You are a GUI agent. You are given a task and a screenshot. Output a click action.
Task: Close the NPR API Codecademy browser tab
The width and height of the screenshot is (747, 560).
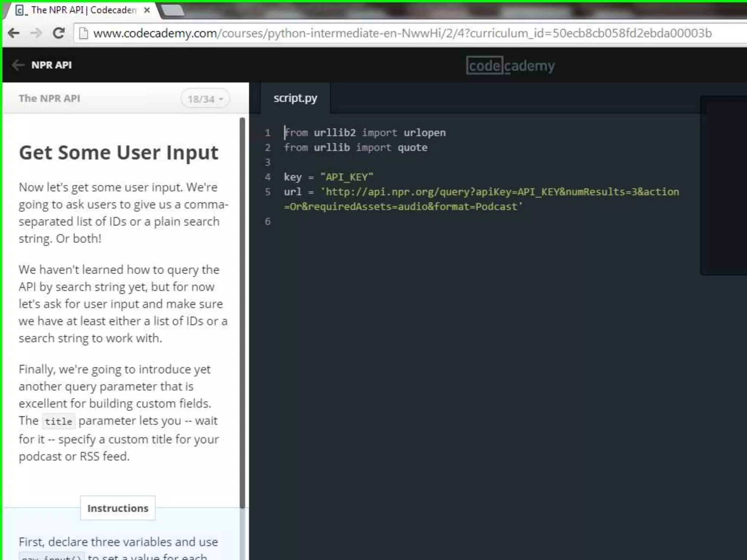(147, 10)
